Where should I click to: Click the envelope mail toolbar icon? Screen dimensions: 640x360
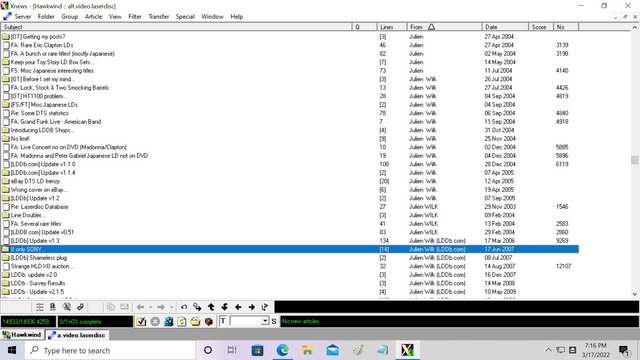124,307
